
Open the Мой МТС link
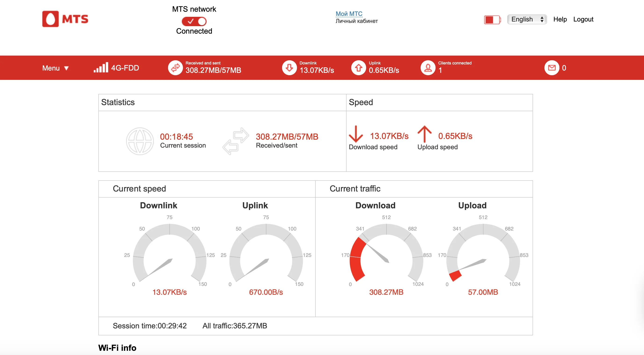tap(349, 14)
